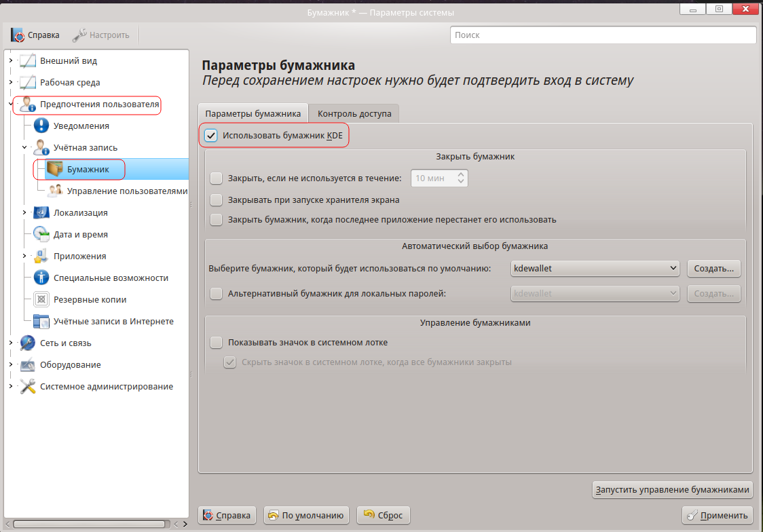
Task: Click the Бумажник wallet icon
Action: [x=55, y=169]
